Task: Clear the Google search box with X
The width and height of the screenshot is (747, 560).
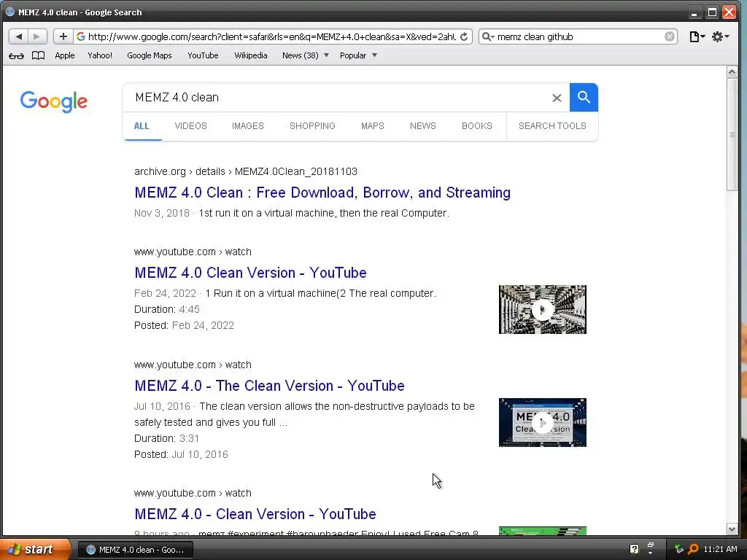Action: coord(557,98)
